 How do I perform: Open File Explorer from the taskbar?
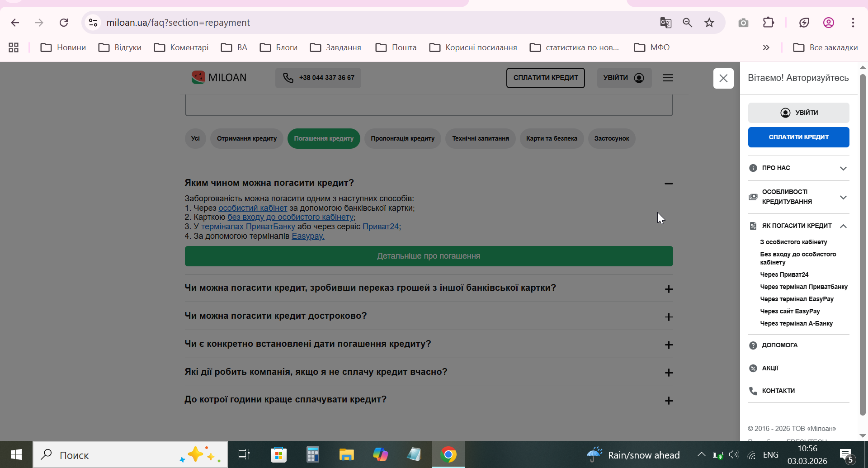pyautogui.click(x=346, y=454)
